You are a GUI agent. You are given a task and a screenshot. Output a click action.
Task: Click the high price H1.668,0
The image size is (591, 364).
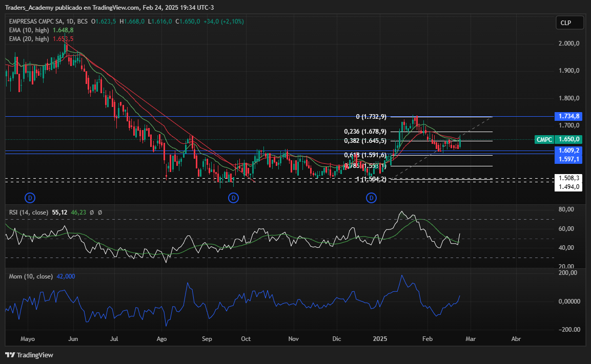click(132, 22)
